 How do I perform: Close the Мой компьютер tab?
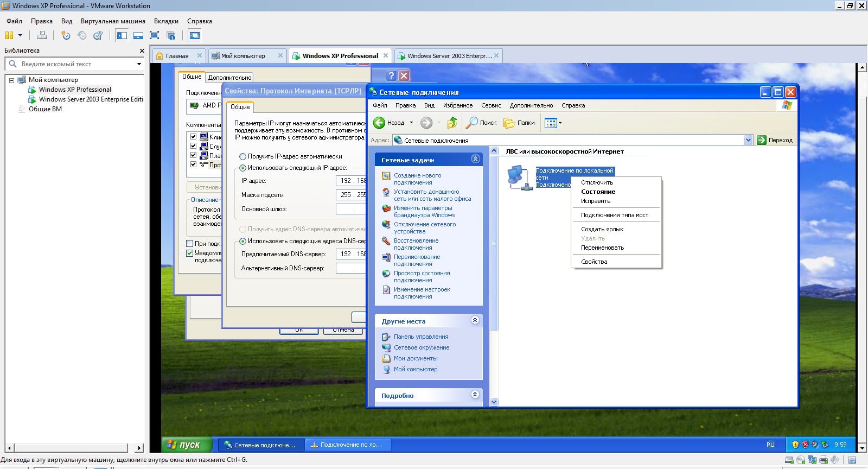coord(280,55)
